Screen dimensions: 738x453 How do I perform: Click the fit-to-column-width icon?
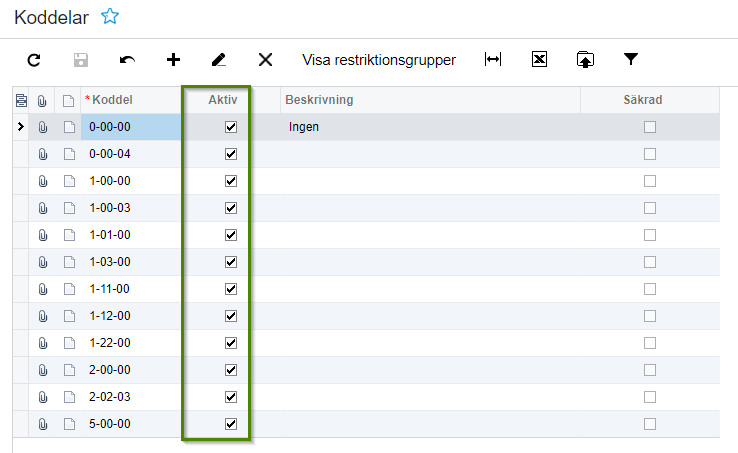coord(492,60)
